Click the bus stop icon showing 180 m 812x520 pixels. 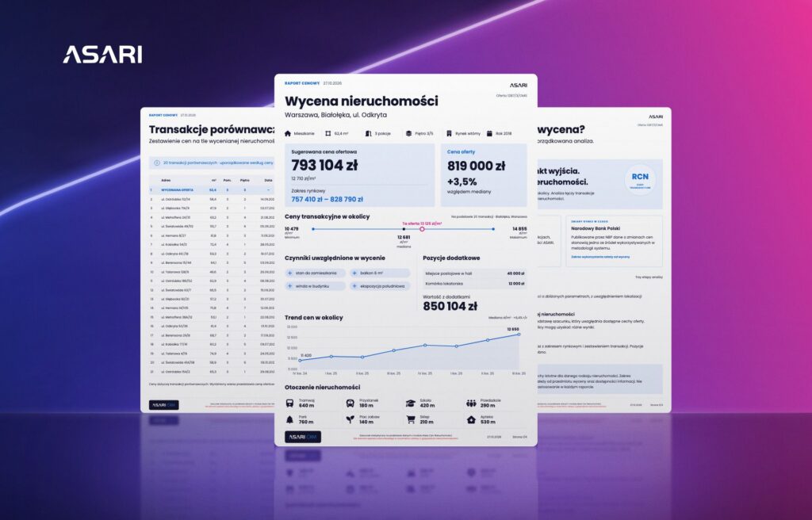(350, 403)
